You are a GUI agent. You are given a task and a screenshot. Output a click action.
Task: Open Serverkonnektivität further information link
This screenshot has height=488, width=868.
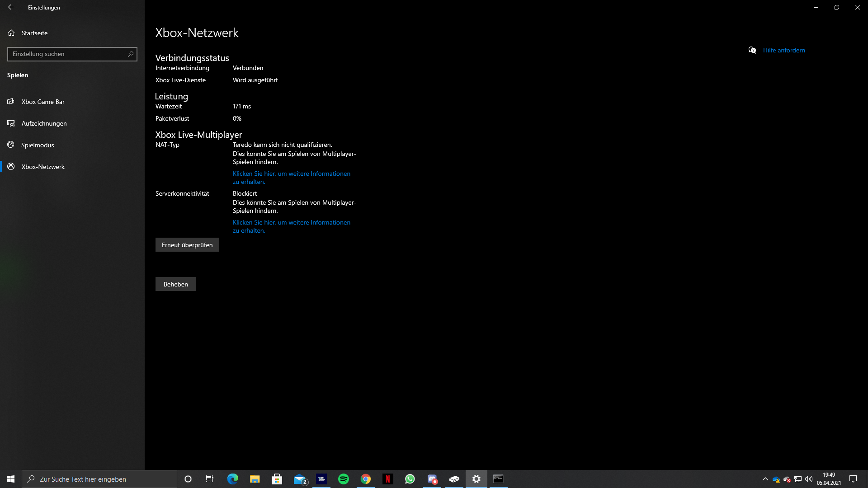click(x=292, y=226)
